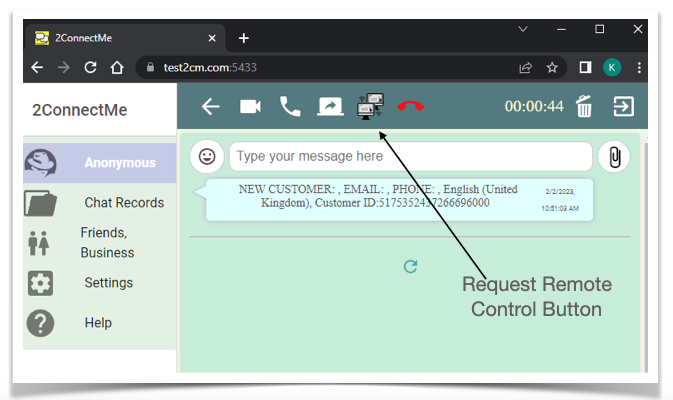Click the Chat Records folder icon
673x400 pixels.
(x=40, y=203)
